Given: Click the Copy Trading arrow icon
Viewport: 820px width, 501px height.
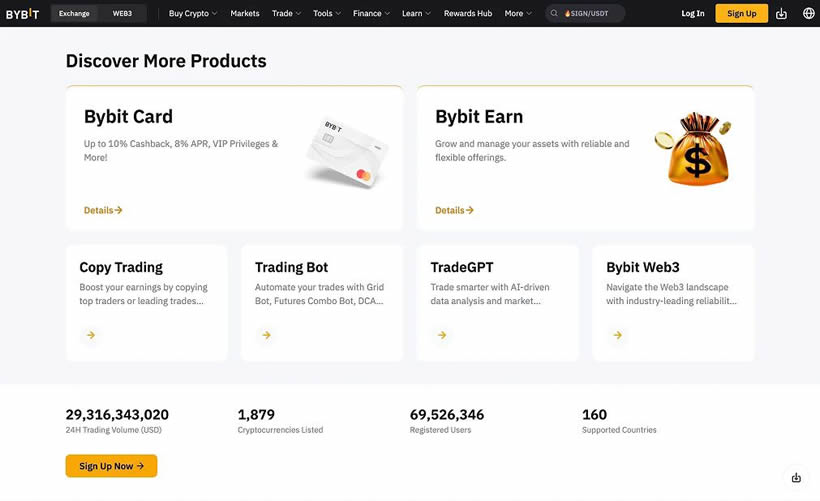Looking at the screenshot, I should click(x=91, y=335).
